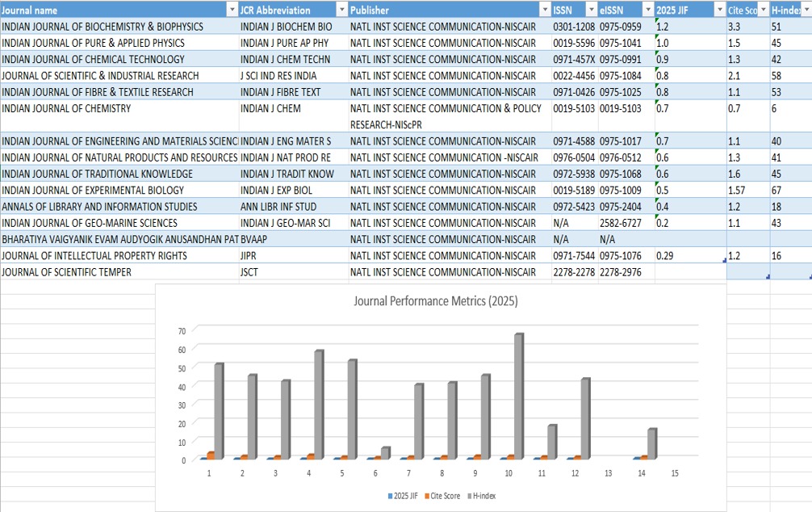Select eISSN cell 0975-0959

tap(626, 27)
